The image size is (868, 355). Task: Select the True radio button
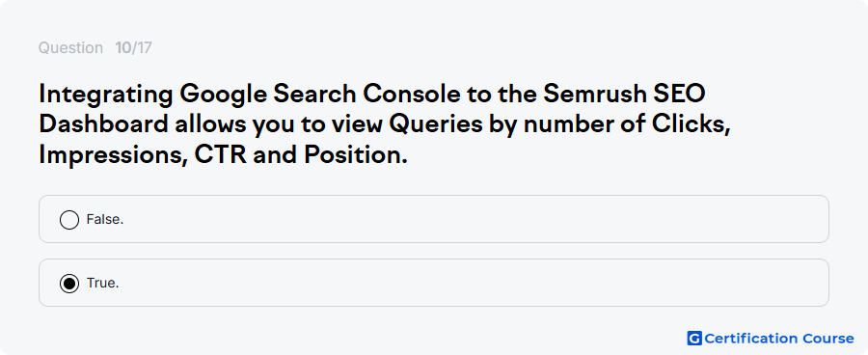pyautogui.click(x=69, y=284)
